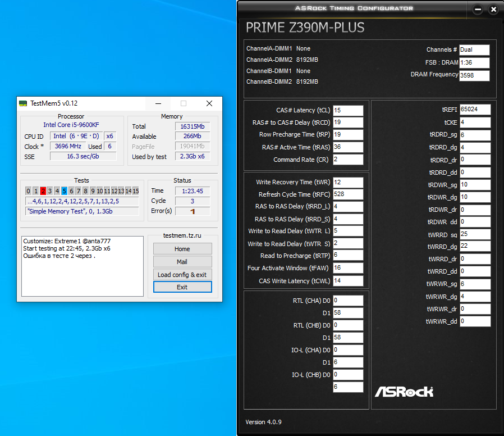Click the tWRWR_dd value field
The height and width of the screenshot is (436, 504).
[475, 321]
